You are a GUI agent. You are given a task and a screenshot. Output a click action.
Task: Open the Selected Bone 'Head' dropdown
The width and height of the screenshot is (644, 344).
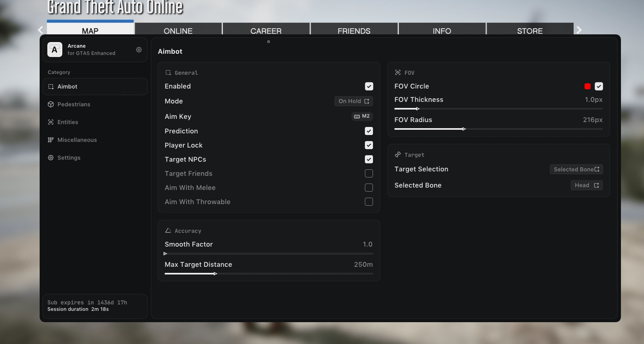coord(587,185)
